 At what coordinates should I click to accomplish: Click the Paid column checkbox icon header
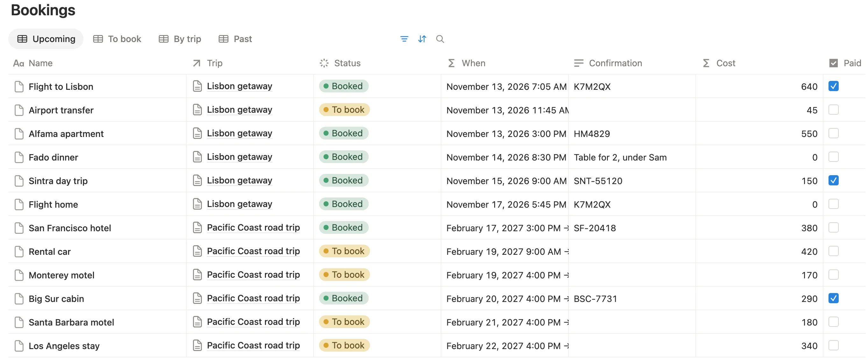833,63
